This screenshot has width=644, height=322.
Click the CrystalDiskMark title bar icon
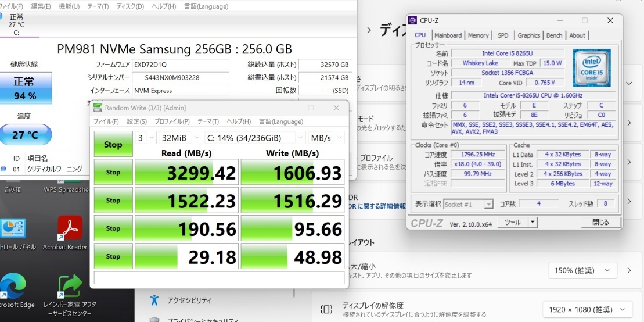[x=98, y=108]
